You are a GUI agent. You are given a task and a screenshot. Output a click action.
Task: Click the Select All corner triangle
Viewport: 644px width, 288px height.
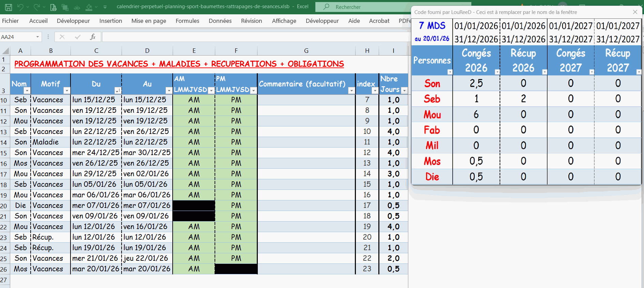[x=5, y=51]
